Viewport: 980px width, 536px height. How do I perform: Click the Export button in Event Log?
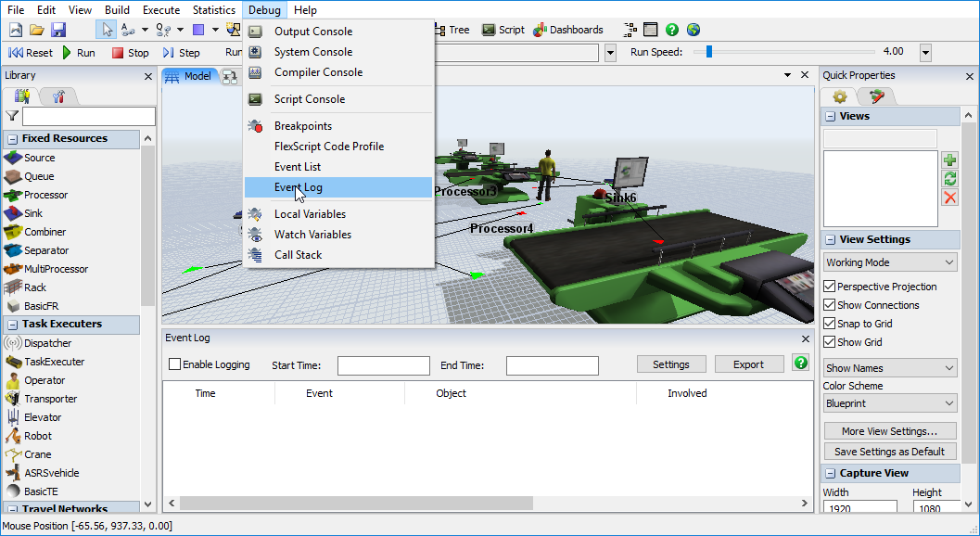(x=748, y=364)
